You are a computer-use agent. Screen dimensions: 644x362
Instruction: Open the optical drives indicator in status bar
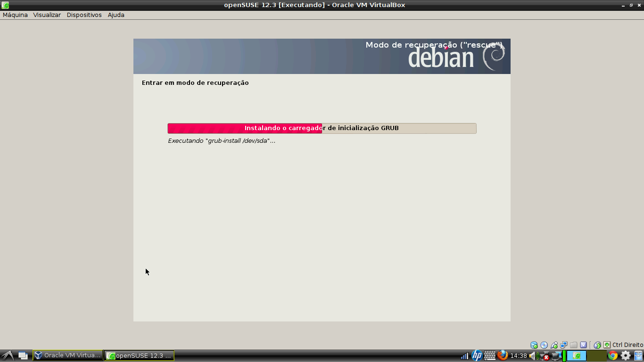[x=544, y=345]
